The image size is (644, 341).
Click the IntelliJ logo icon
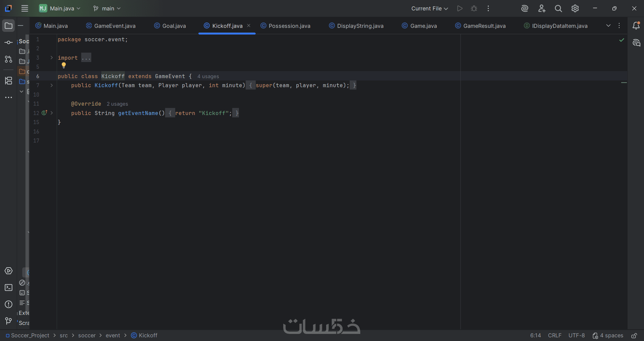coord(9,8)
